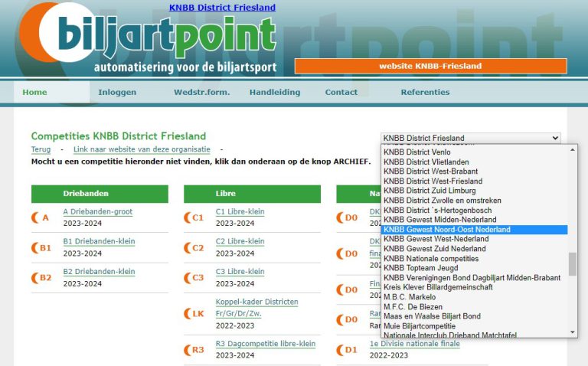Viewport: 588px width, 366px height.
Task: Open the KNBB District Friesland organisation dropdown
Action: pos(471,138)
